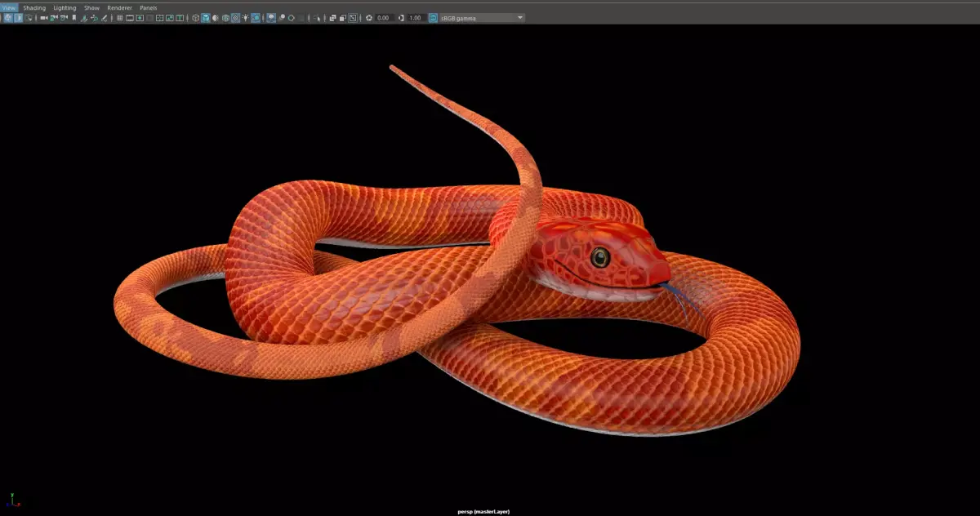Click the X-Ray Joints icon

point(353,18)
